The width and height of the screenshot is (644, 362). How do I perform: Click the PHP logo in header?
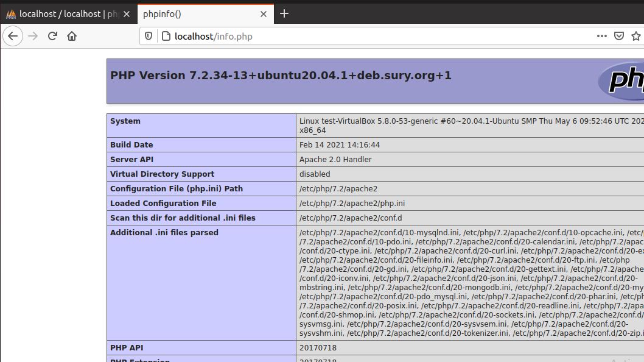pos(621,81)
